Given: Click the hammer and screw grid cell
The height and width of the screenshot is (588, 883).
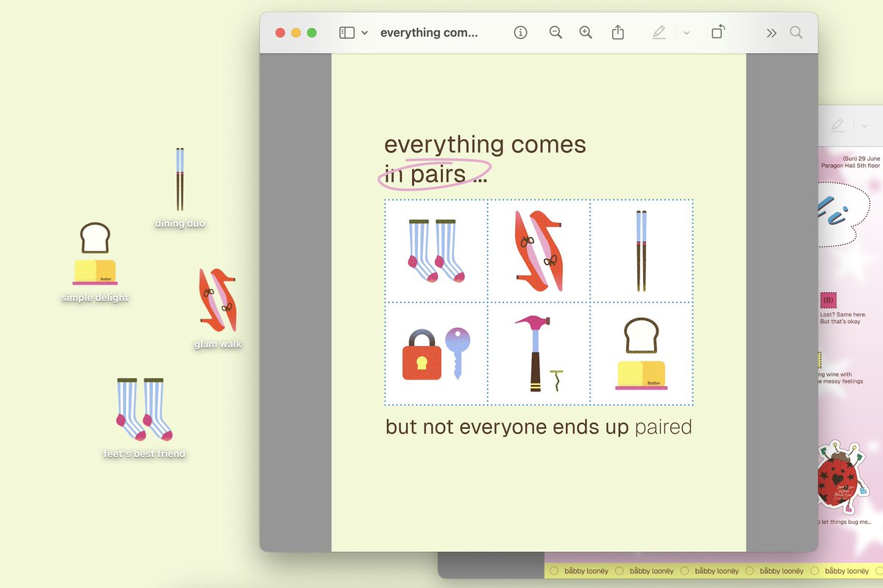Looking at the screenshot, I should pyautogui.click(x=539, y=354).
